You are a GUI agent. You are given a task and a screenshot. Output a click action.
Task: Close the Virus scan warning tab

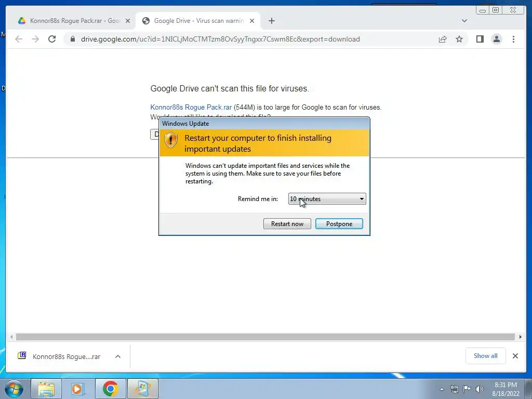252,21
